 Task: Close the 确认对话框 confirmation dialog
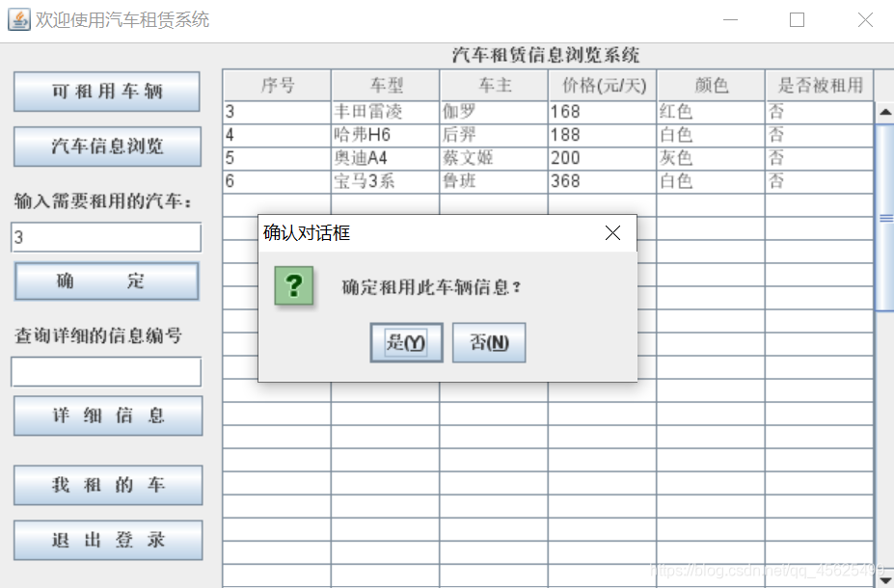[612, 232]
